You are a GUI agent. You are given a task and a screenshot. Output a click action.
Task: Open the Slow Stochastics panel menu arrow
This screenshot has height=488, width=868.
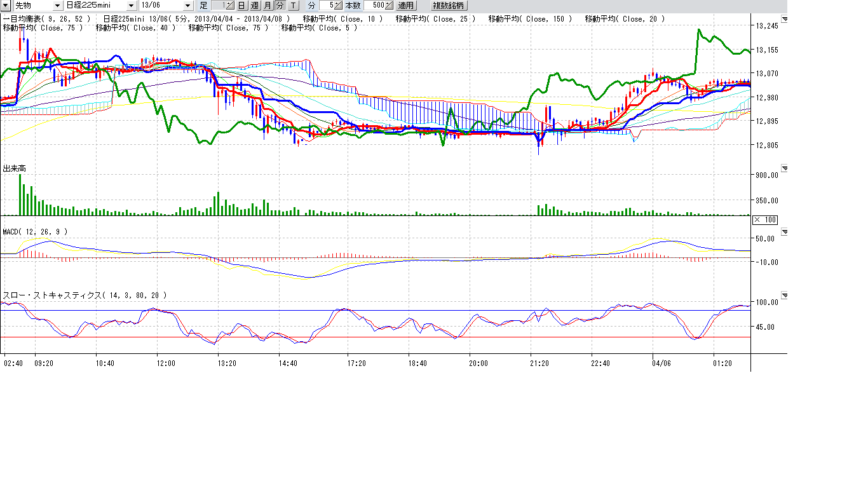784,295
